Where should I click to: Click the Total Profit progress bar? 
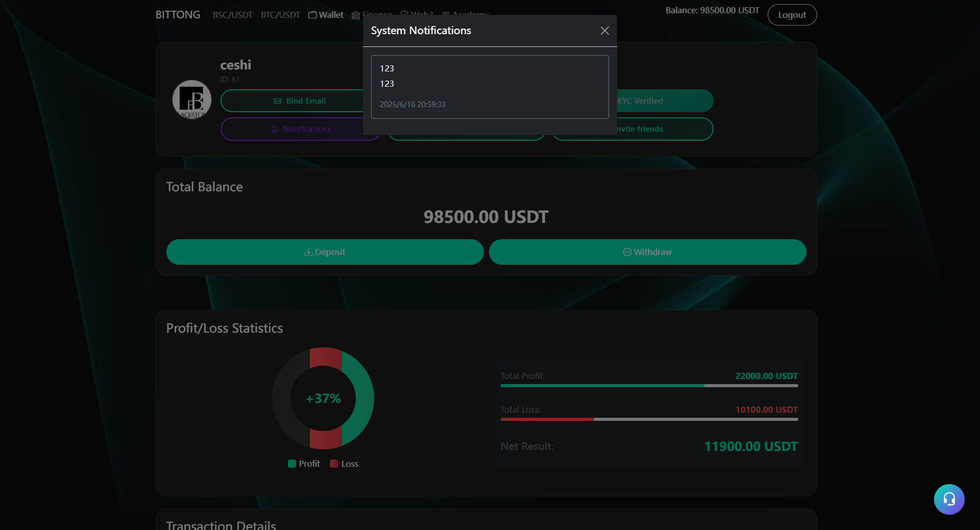(649, 386)
